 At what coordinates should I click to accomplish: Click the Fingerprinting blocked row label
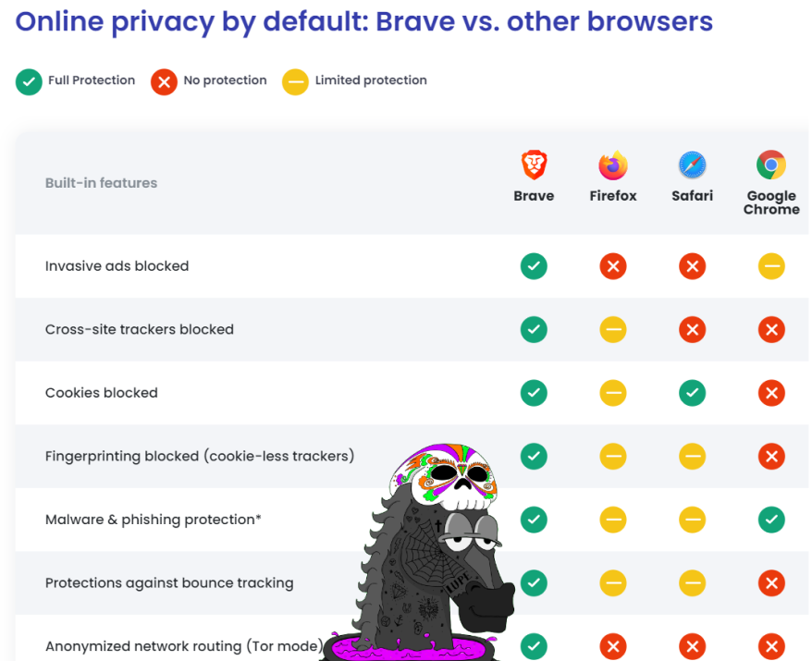(x=200, y=456)
